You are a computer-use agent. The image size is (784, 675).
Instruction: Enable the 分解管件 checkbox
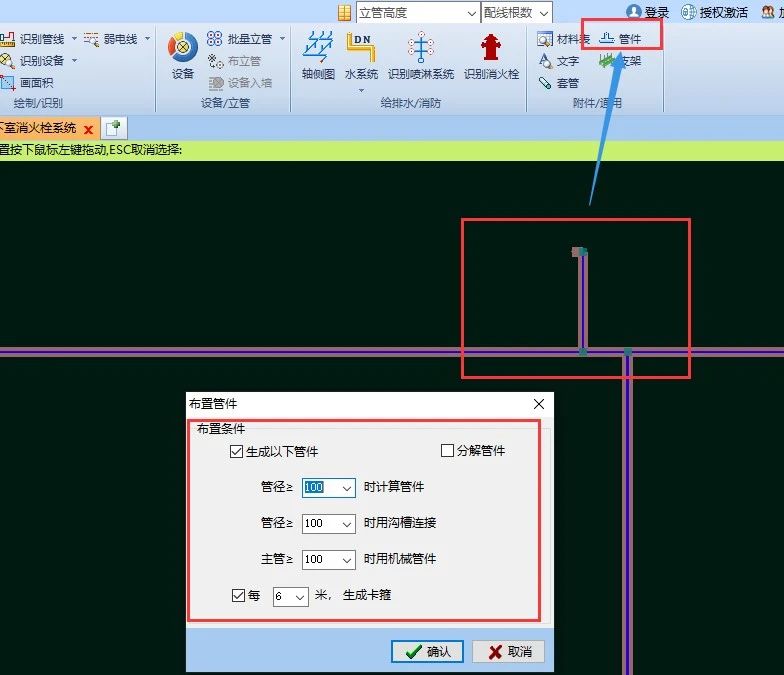(448, 451)
